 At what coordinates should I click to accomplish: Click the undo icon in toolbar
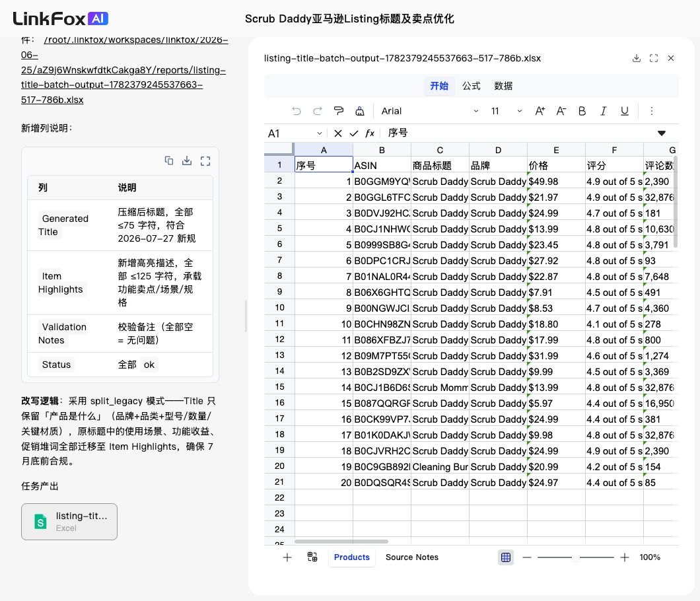click(297, 111)
